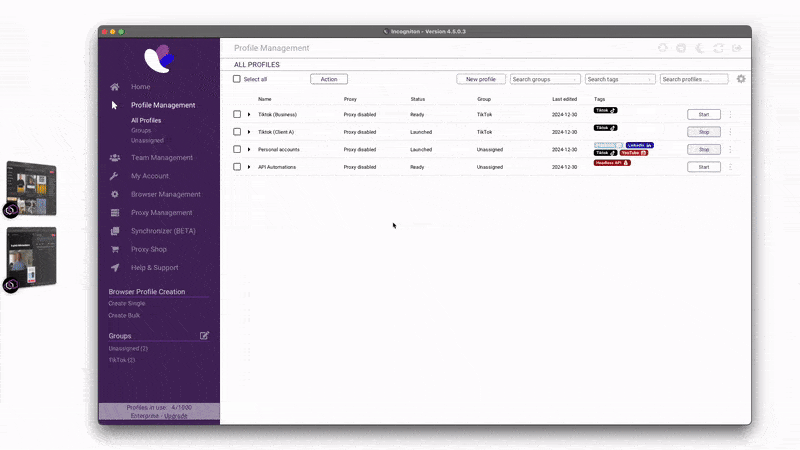Click the Profile Management cursor icon
Viewport: 800px width, 450px height.
click(x=114, y=105)
